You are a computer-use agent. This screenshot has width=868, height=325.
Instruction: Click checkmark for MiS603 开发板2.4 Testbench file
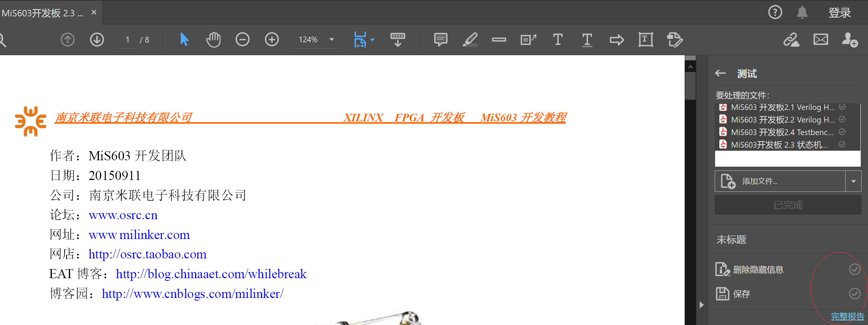pyautogui.click(x=842, y=132)
